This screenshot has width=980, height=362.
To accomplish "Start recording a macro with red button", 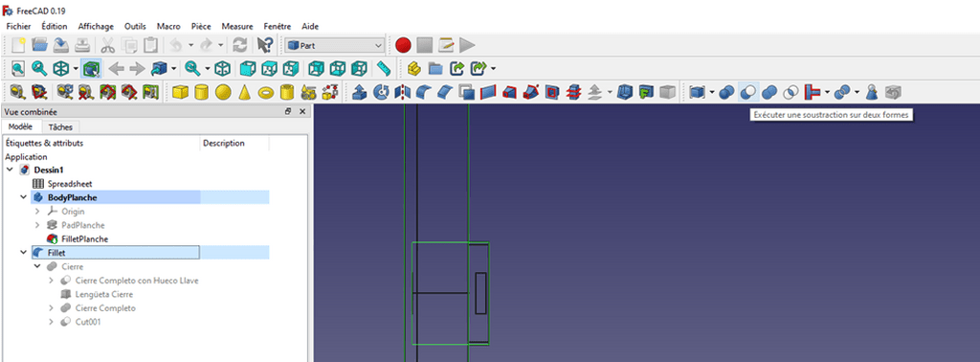I will (x=403, y=45).
